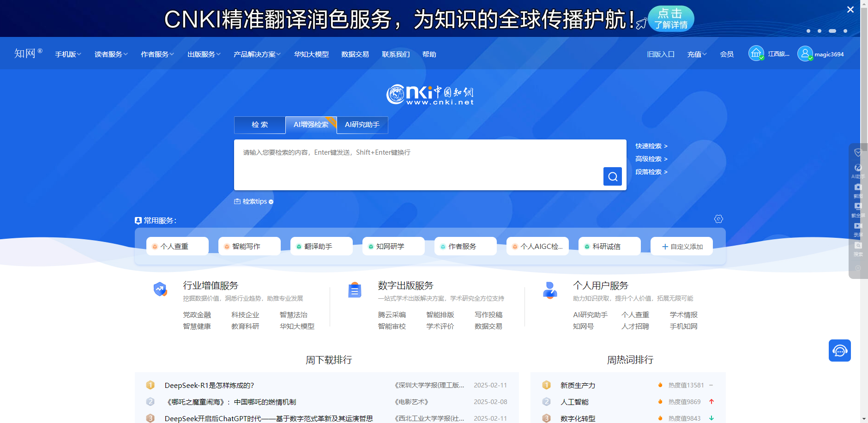Click 点击了解详情 banner button
Image resolution: width=868 pixels, height=423 pixels.
[x=671, y=18]
